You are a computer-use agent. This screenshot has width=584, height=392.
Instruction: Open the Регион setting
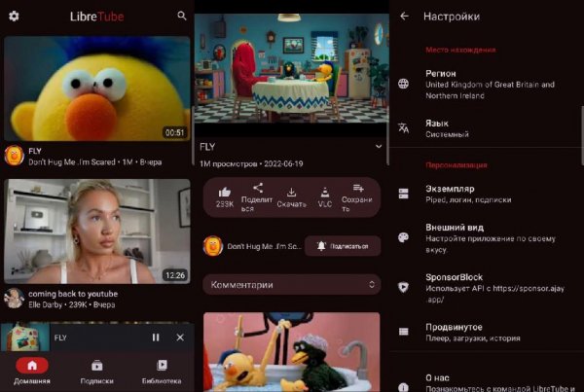(487, 84)
